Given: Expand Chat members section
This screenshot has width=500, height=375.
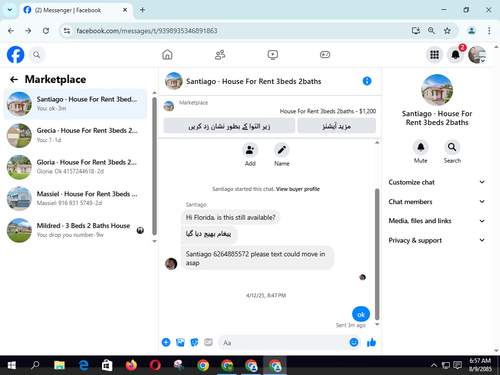Looking at the screenshot, I should 437,201.
